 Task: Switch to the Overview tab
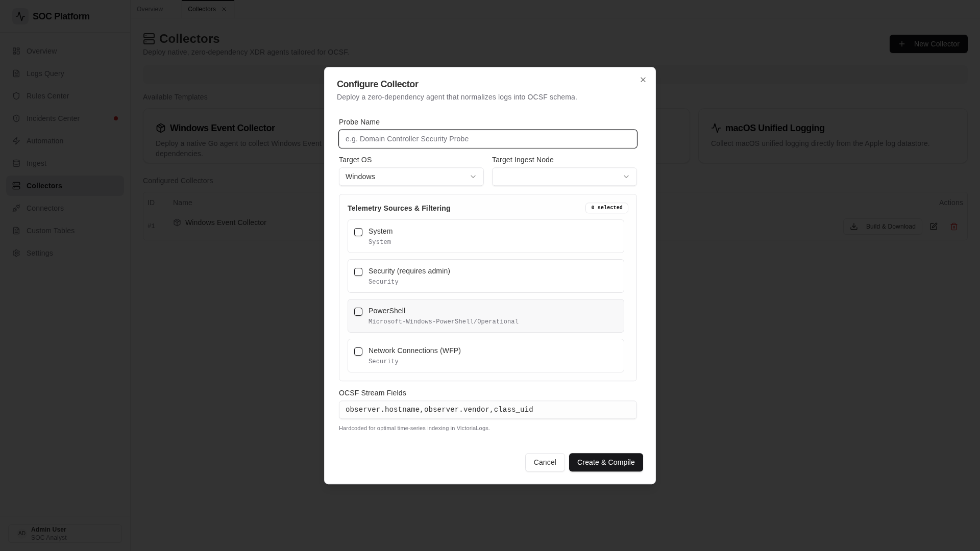pos(150,9)
